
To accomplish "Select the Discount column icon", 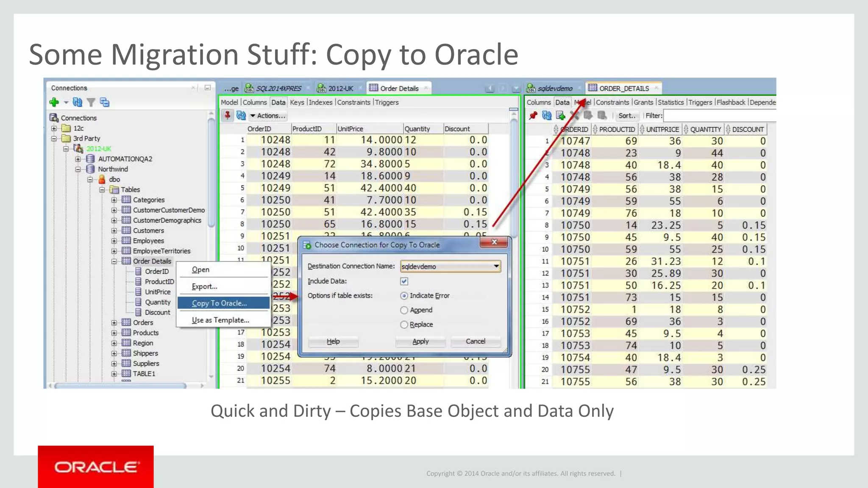I will tap(138, 312).
